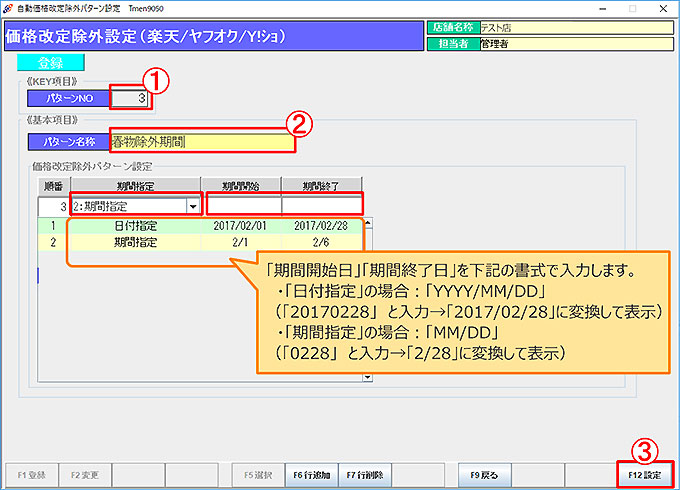Click the 期間終了 input cell
The width and height of the screenshot is (680, 490).
[322, 206]
